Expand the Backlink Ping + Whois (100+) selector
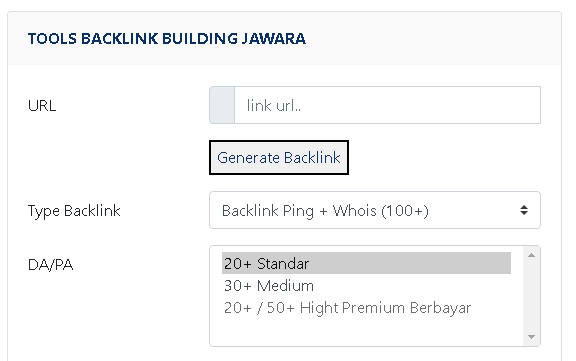Screen dimensions: 576x361 (x=375, y=210)
